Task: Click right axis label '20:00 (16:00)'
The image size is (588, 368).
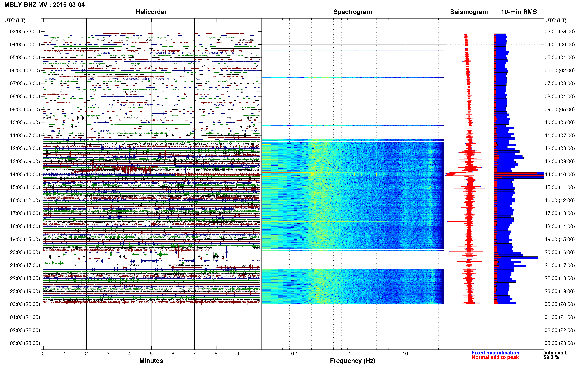Action: tap(560, 252)
